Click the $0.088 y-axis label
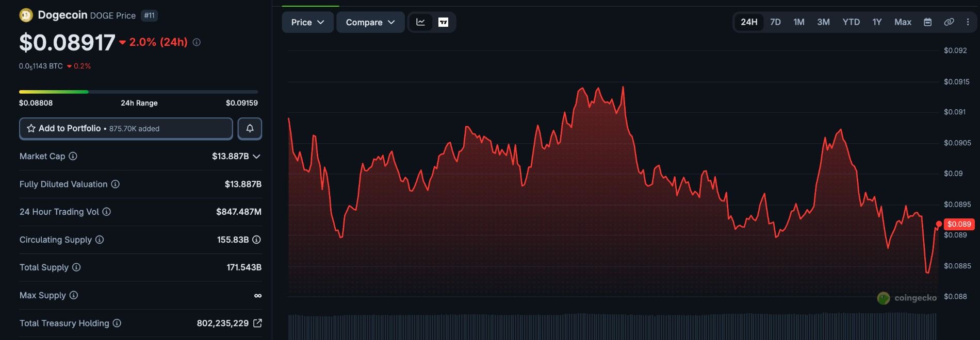 [955, 296]
